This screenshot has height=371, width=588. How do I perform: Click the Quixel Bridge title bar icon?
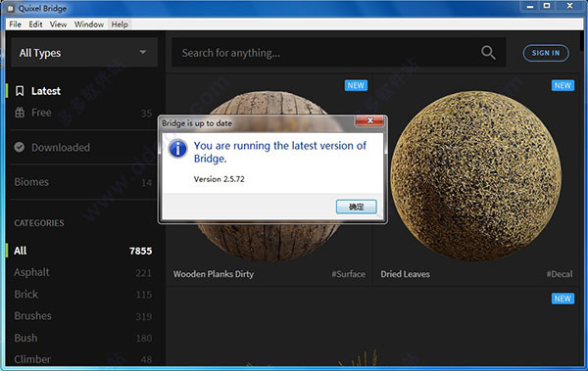tap(11, 8)
